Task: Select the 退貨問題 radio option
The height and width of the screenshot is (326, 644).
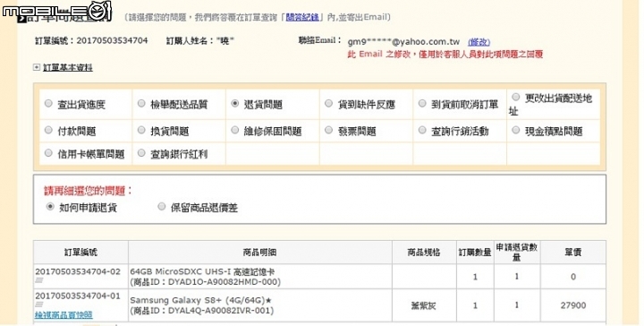Action: pyautogui.click(x=235, y=104)
